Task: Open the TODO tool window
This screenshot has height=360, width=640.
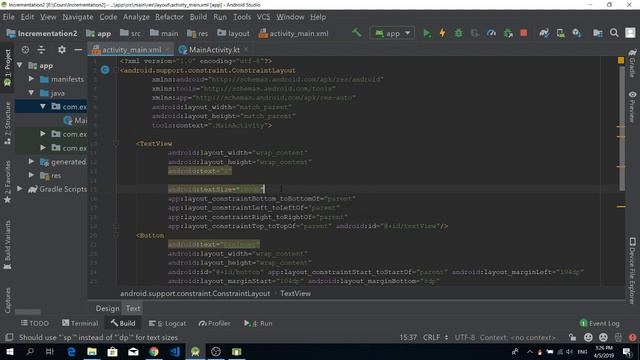Action: point(35,323)
